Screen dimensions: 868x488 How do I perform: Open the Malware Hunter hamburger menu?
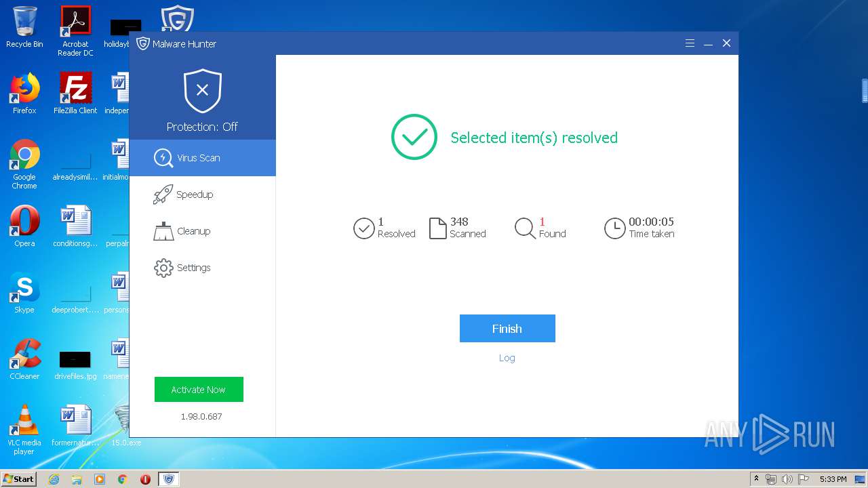[690, 43]
